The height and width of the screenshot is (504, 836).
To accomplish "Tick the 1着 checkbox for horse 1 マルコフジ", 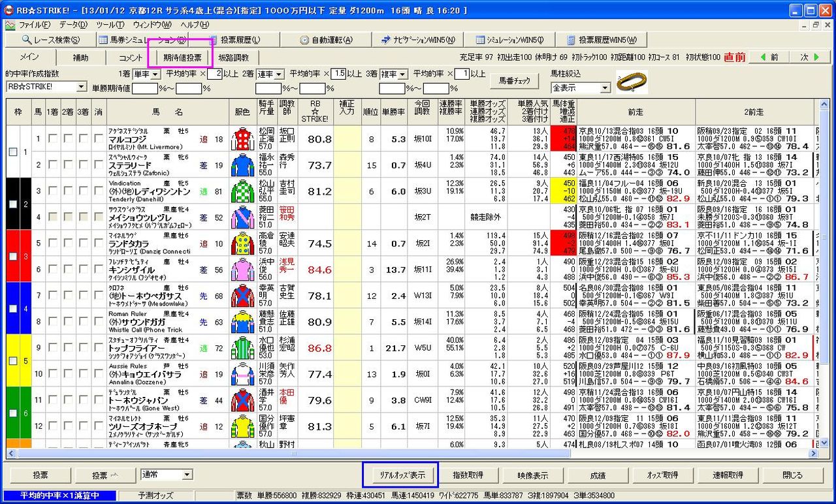I will coord(52,138).
